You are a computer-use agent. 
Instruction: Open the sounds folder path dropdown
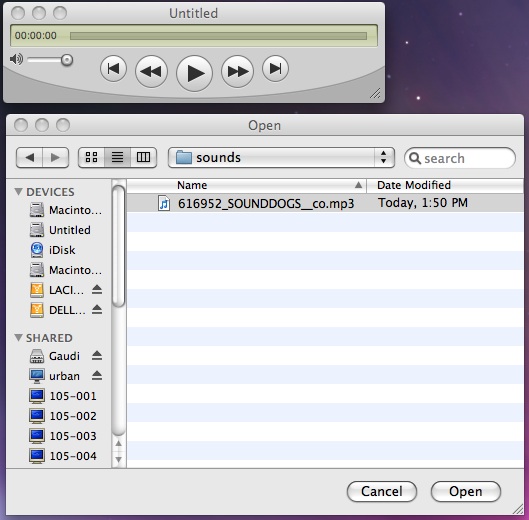pos(281,157)
